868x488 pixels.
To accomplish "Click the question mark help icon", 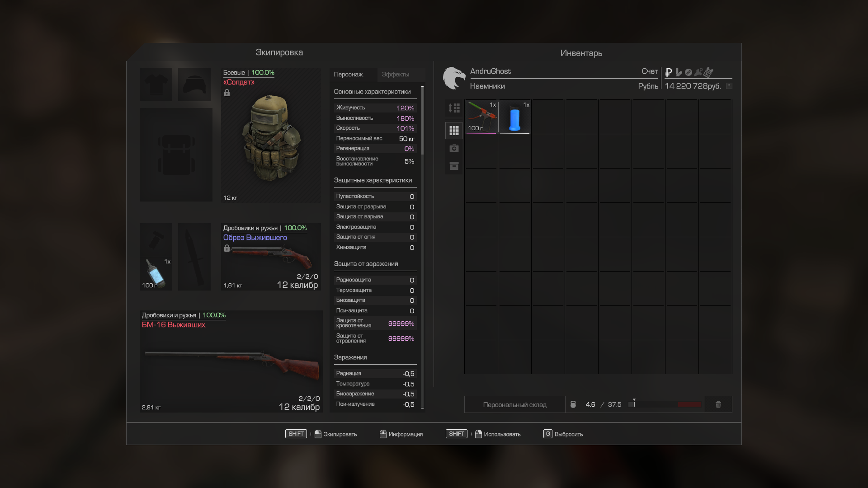I will click(729, 86).
